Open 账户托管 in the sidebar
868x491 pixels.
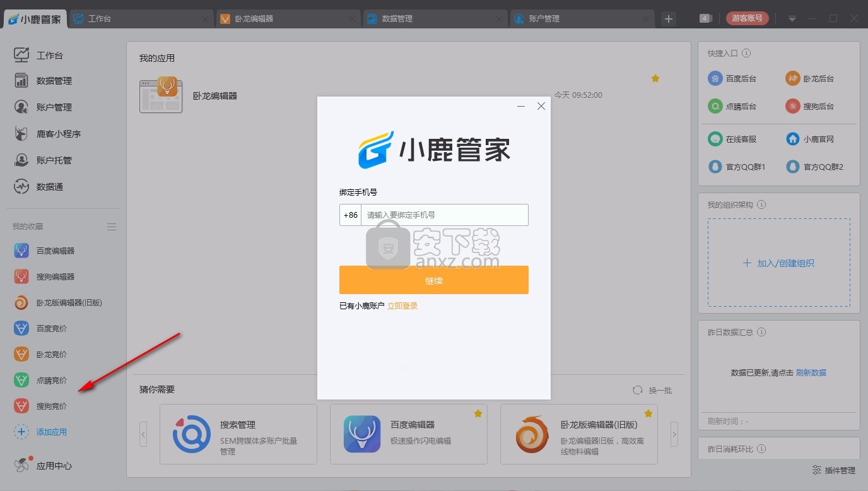pyautogui.click(x=43, y=160)
